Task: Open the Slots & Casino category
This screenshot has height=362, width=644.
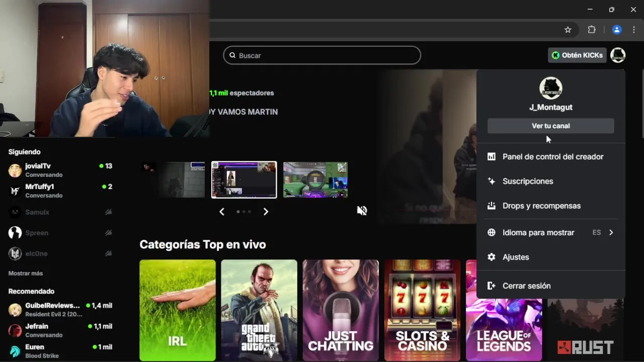Action: [x=422, y=310]
